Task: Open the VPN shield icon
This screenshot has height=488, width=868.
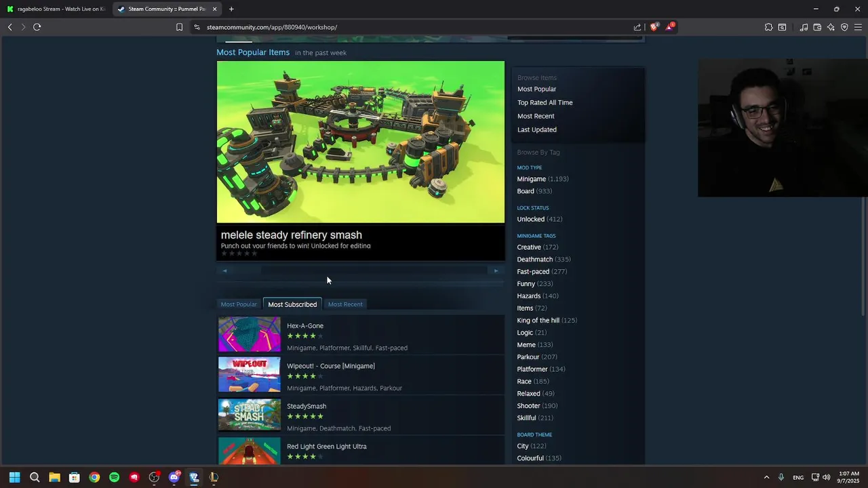Action: point(844,27)
